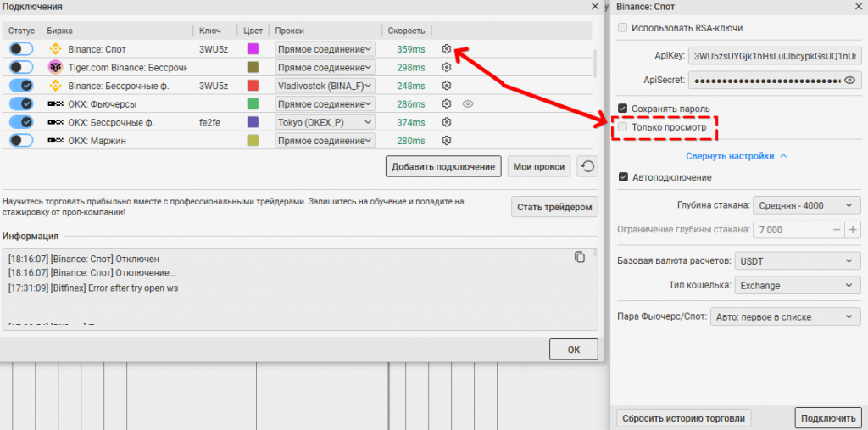Open settings gear for Binance: Бессрочные ф.
The image size is (868, 430).
point(446,86)
